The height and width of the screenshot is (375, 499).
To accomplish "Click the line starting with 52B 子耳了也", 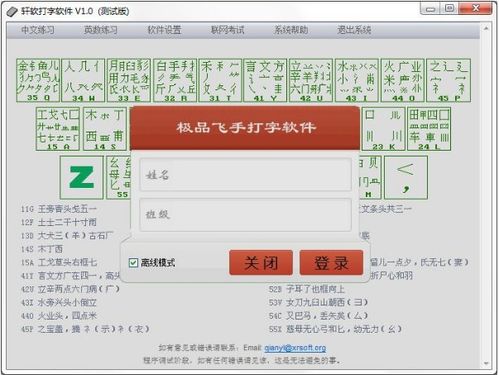I will coord(307,289).
